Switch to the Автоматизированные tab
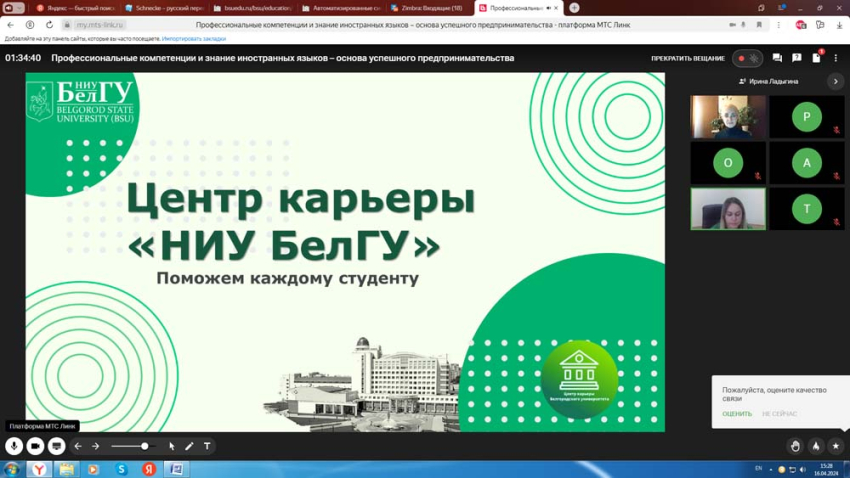Image resolution: width=850 pixels, height=478 pixels. click(x=341, y=8)
